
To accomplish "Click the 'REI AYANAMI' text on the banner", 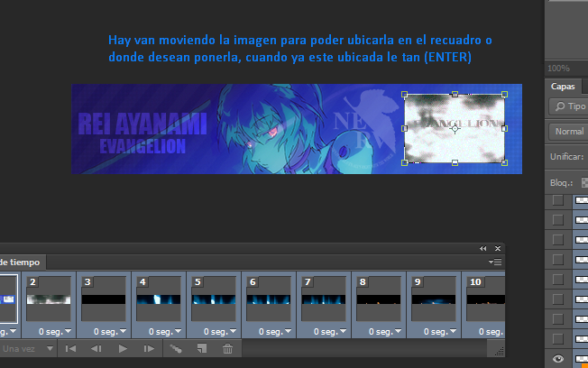I will pyautogui.click(x=142, y=124).
